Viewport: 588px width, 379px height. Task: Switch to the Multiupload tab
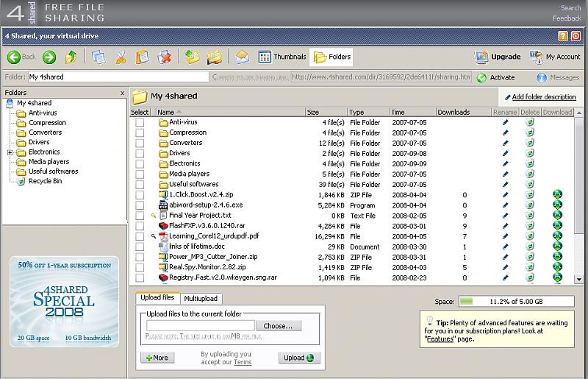tap(201, 299)
